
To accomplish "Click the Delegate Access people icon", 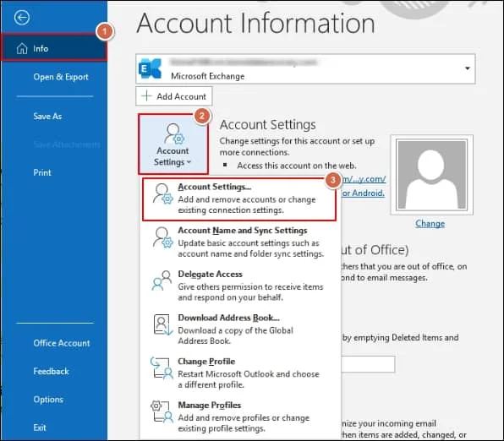I will pyautogui.click(x=162, y=280).
